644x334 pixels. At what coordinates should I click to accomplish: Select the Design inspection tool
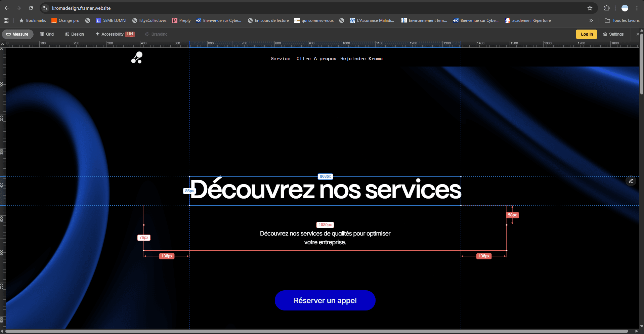(74, 34)
